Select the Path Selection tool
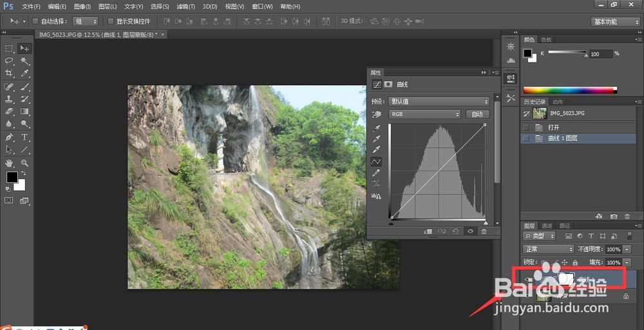Screen dimensions: 644x330 click(x=9, y=150)
